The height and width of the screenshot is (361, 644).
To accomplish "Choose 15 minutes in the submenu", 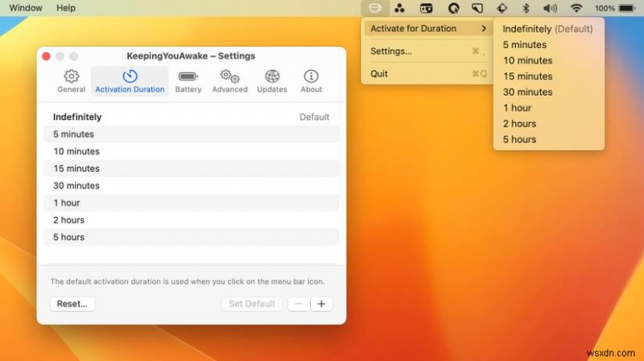I will point(548,76).
